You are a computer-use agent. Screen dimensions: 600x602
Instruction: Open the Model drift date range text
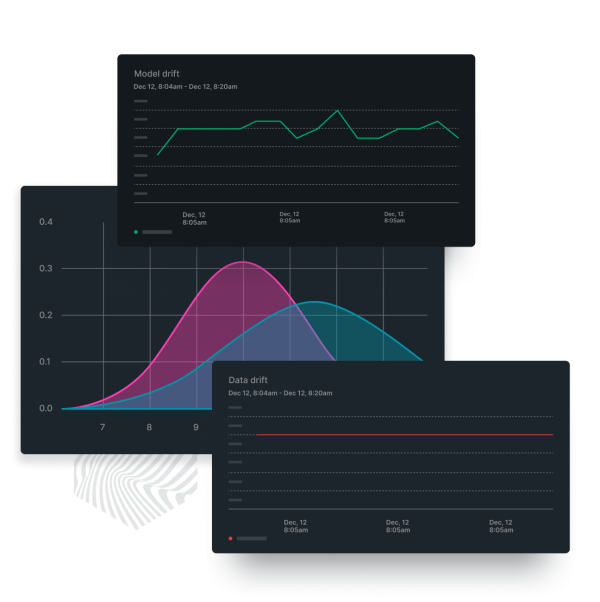click(185, 87)
